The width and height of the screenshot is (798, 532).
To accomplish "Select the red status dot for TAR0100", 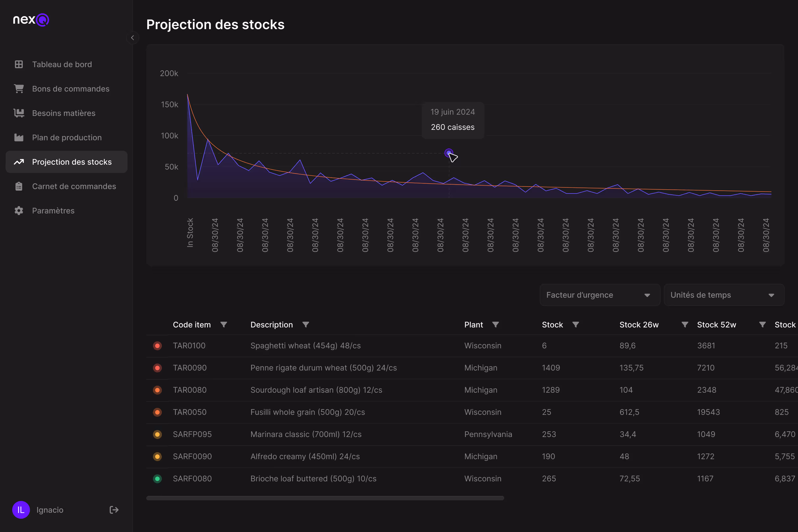I will (x=157, y=346).
